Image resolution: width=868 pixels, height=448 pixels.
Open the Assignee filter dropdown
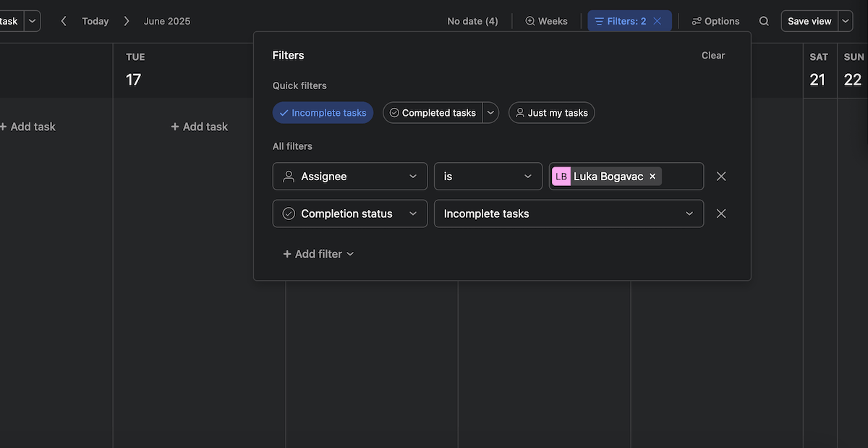pos(349,176)
